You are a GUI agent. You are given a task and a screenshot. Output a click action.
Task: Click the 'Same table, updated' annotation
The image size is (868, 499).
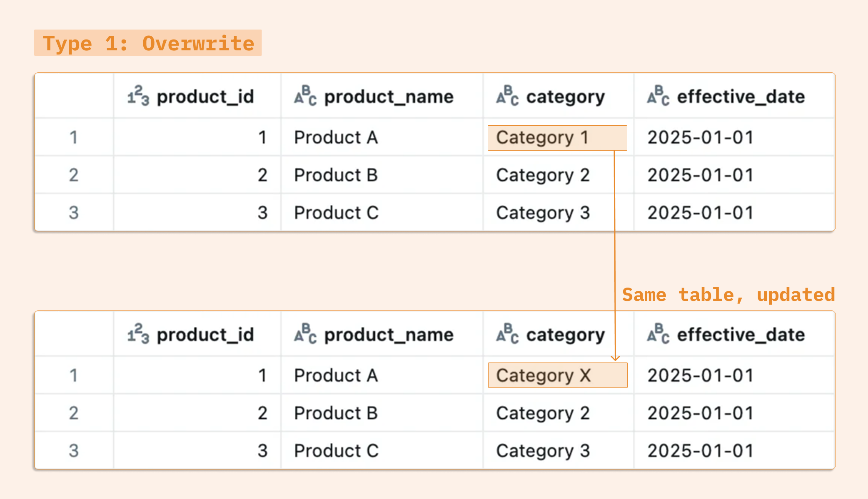point(728,295)
